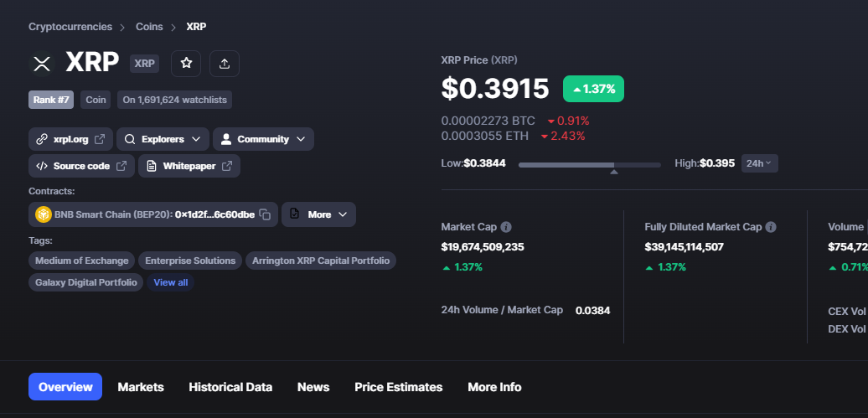Click the XRP coin logo
This screenshot has width=868, height=418.
42,64
